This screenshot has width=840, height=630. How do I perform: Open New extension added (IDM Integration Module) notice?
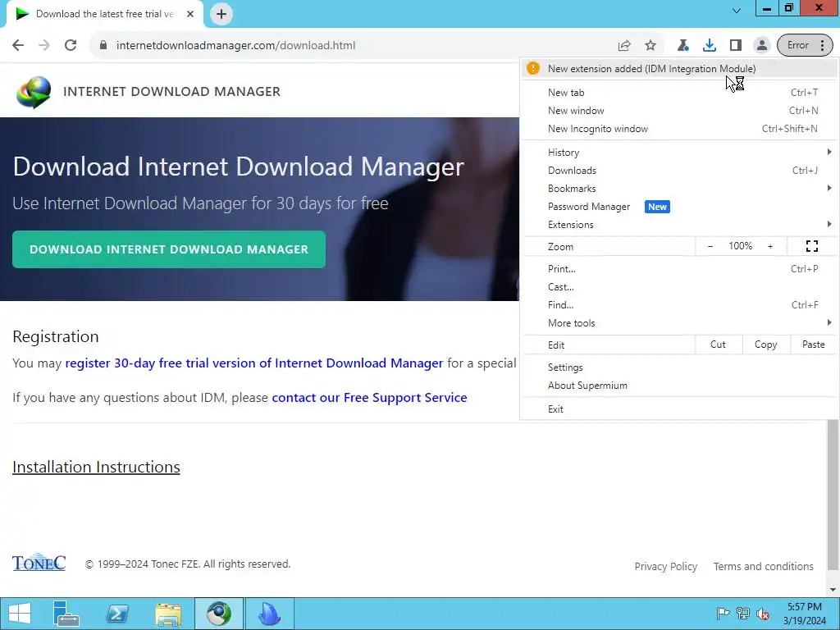coord(679,69)
